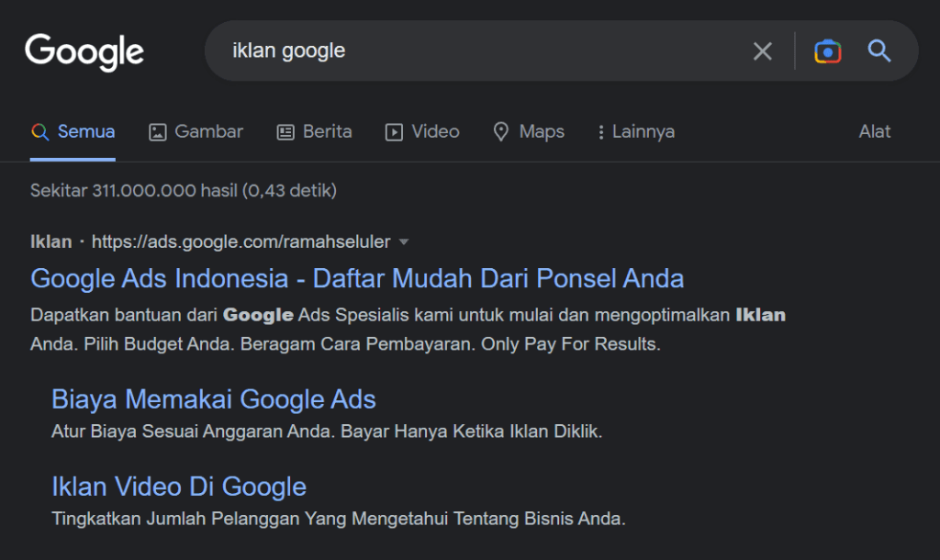Click the play icon beside Video
The image size is (940, 560).
point(393,131)
